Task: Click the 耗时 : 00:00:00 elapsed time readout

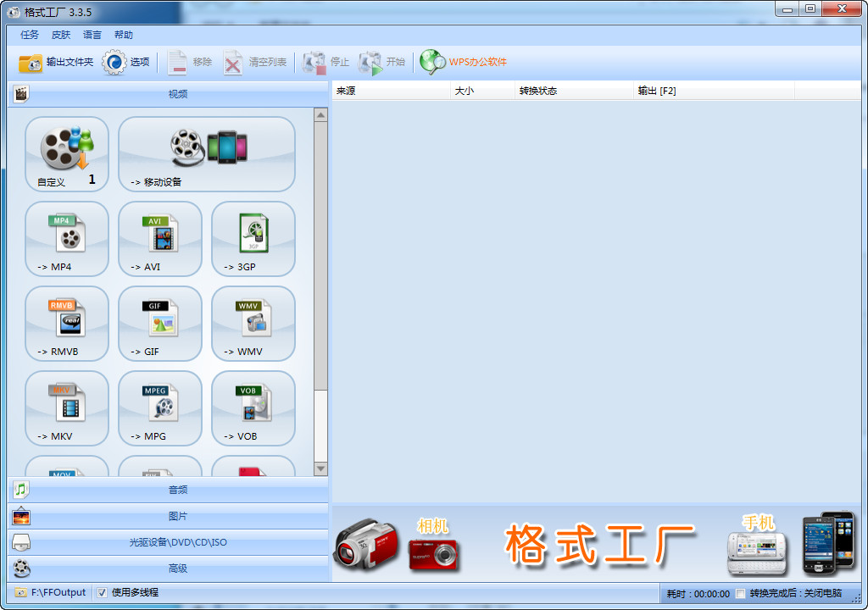Action: [x=698, y=594]
